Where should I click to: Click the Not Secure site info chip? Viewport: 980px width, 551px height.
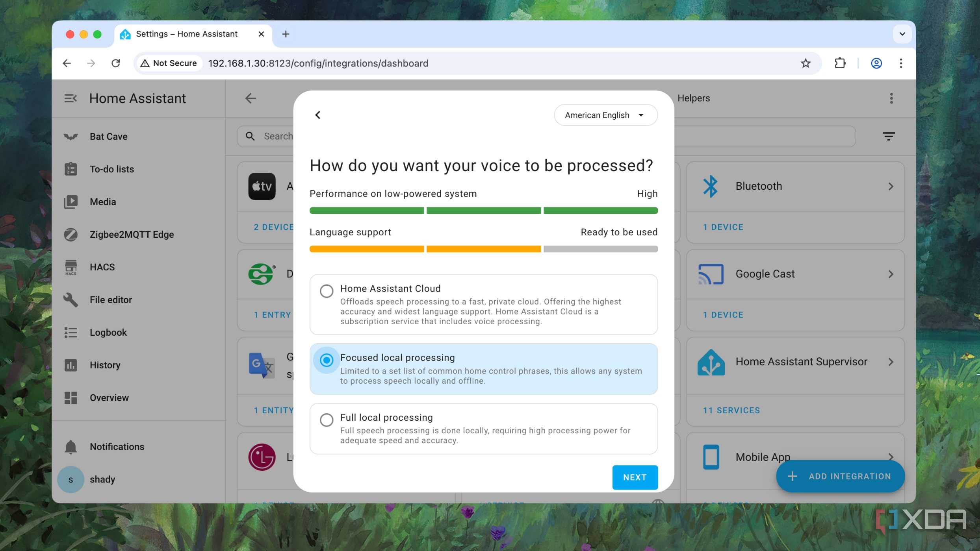click(169, 63)
